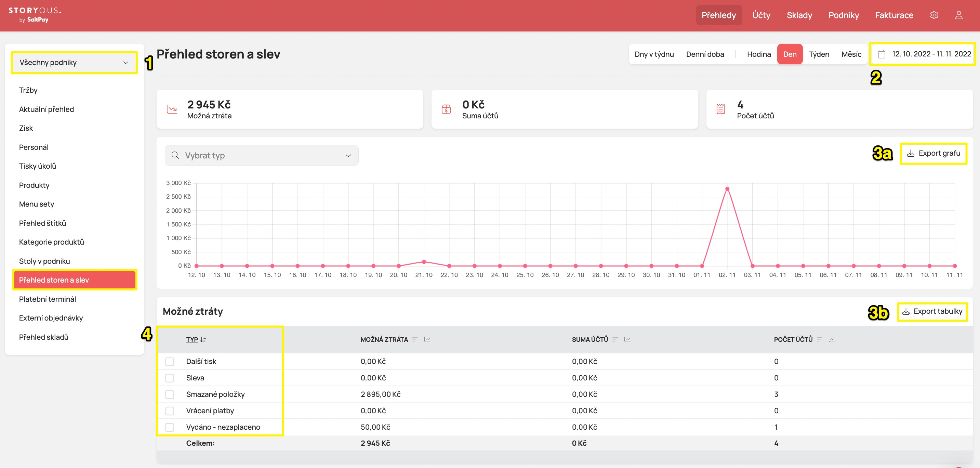Open Stoly v podniku in the sidebar

pos(44,261)
